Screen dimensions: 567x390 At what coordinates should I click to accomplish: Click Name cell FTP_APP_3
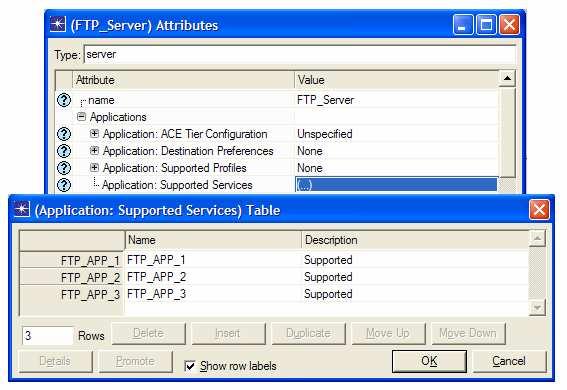[213, 294]
